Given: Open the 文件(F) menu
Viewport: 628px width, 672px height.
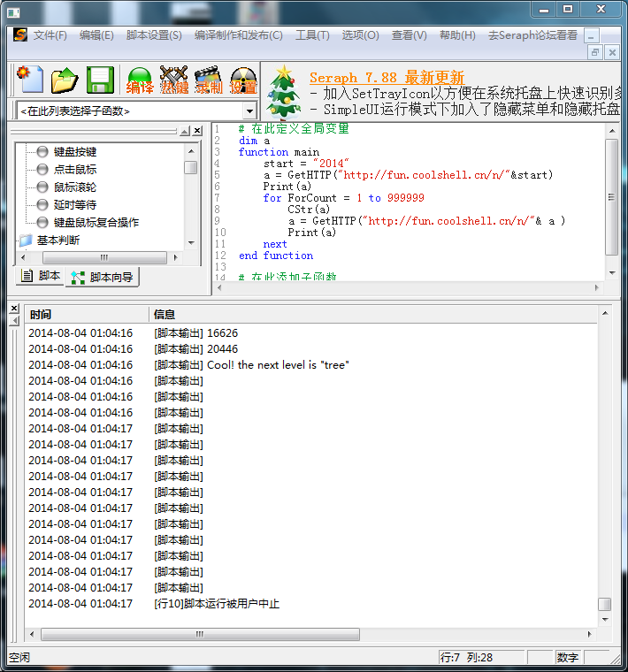Looking at the screenshot, I should coord(50,35).
